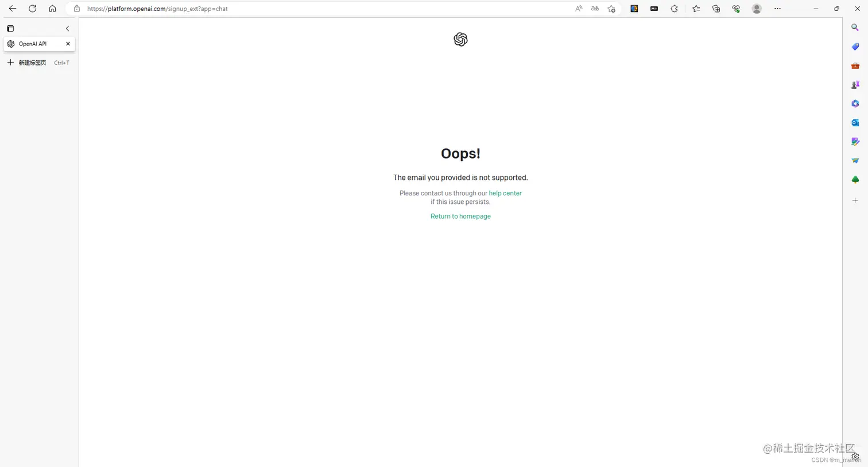This screenshot has width=868, height=467.
Task: Open sidebar green tree icon
Action: (x=855, y=180)
